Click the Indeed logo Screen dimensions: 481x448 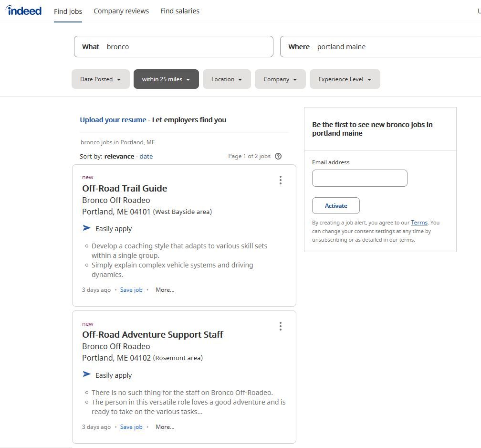click(x=24, y=11)
